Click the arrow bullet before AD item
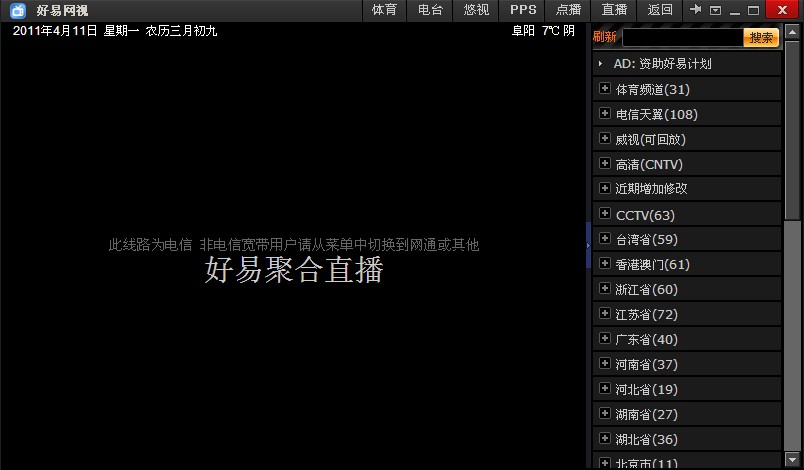The width and height of the screenshot is (804, 470). pyautogui.click(x=600, y=64)
